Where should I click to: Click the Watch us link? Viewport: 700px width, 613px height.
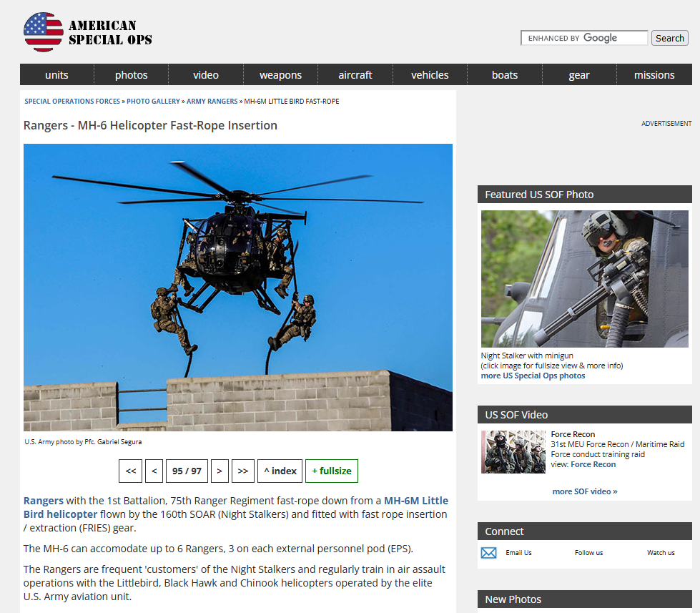[x=661, y=553]
